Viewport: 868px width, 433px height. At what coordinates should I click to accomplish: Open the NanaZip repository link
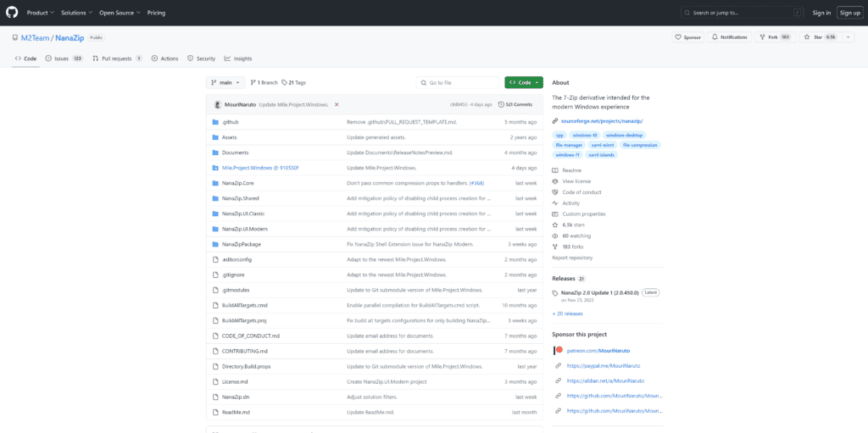[70, 37]
